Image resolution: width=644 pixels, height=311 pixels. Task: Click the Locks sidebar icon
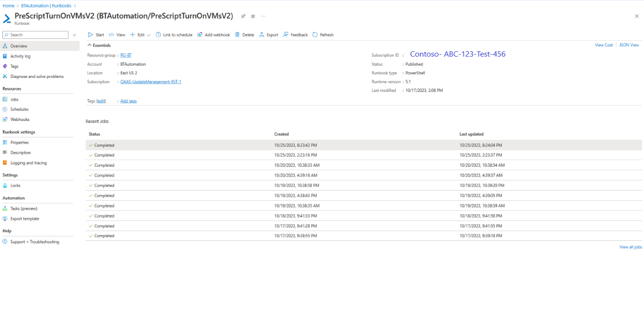click(5, 185)
